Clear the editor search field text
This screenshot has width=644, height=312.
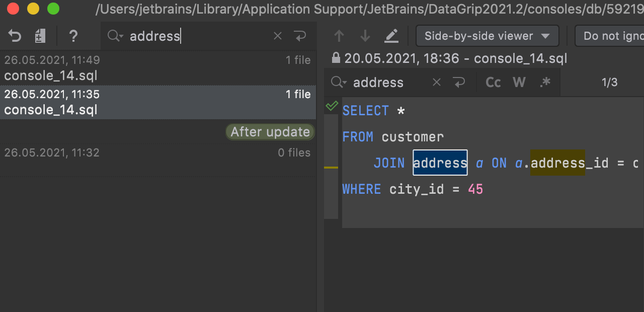click(437, 83)
